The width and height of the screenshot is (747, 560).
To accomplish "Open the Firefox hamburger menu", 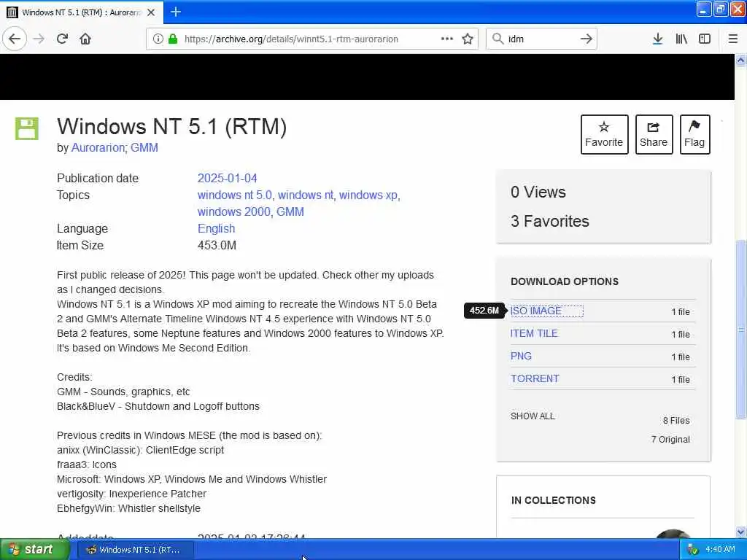I will click(x=732, y=39).
